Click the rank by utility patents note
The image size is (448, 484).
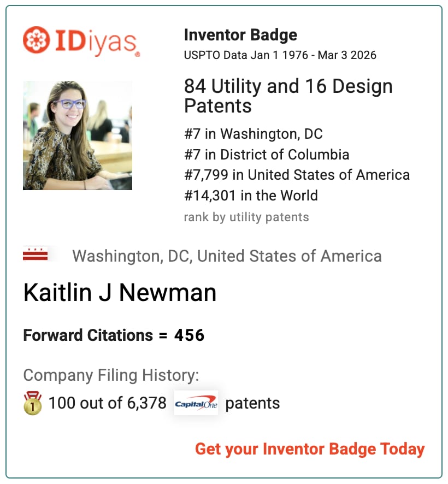point(246,217)
